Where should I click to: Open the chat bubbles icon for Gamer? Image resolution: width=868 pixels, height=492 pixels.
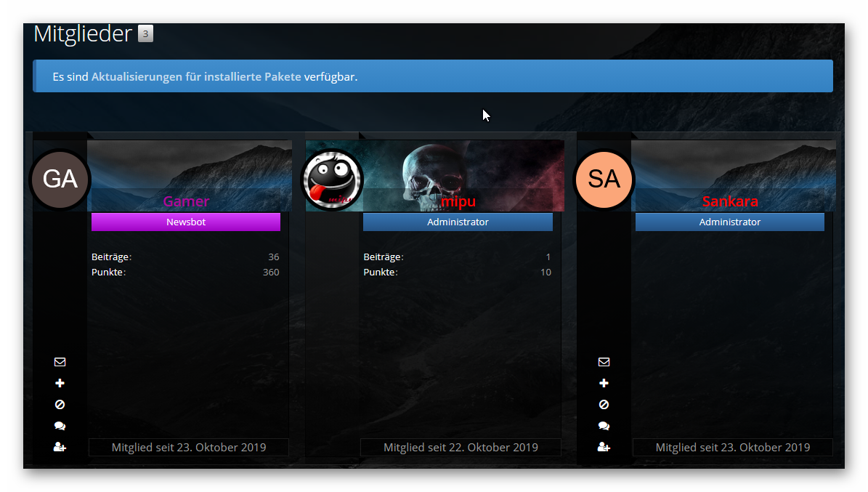(60, 426)
